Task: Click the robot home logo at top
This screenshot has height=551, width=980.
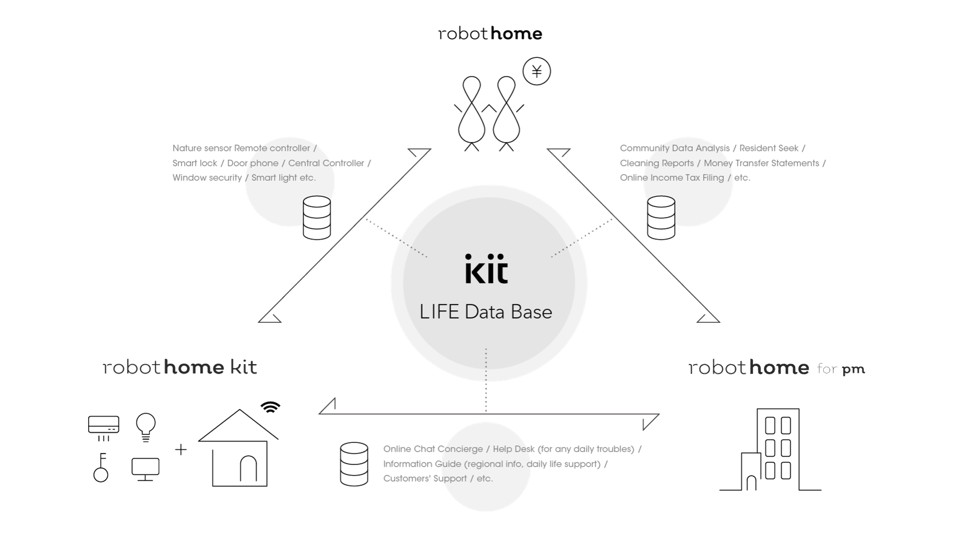Action: point(489,32)
